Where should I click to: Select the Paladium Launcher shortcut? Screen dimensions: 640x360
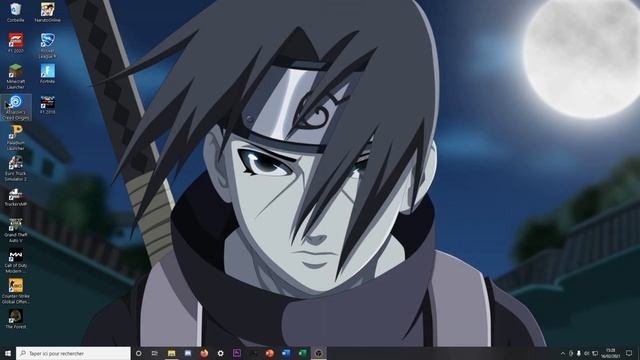(x=16, y=138)
